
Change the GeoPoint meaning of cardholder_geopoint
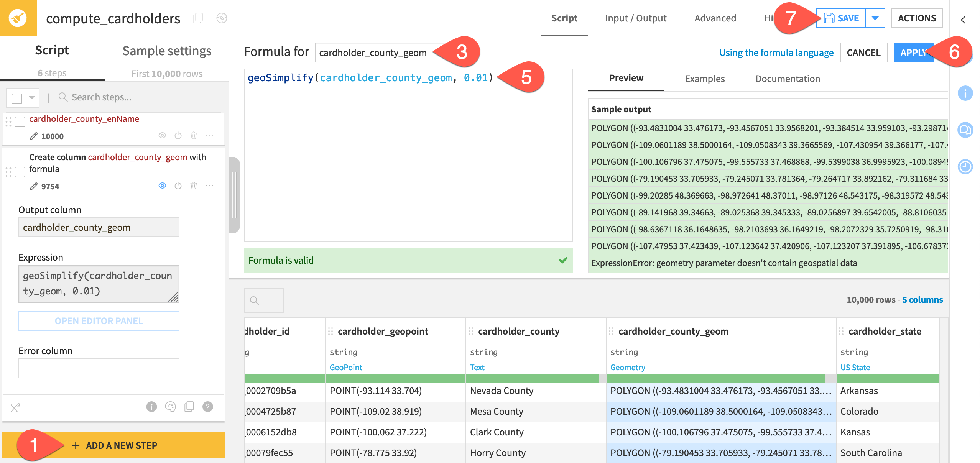pyautogui.click(x=346, y=367)
